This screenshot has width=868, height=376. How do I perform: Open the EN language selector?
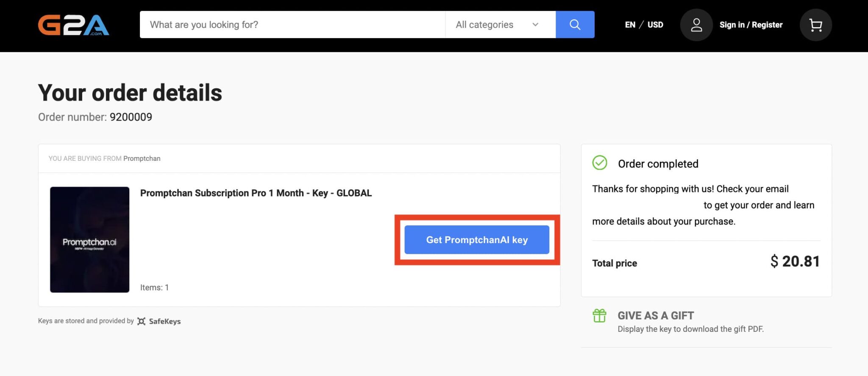630,25
